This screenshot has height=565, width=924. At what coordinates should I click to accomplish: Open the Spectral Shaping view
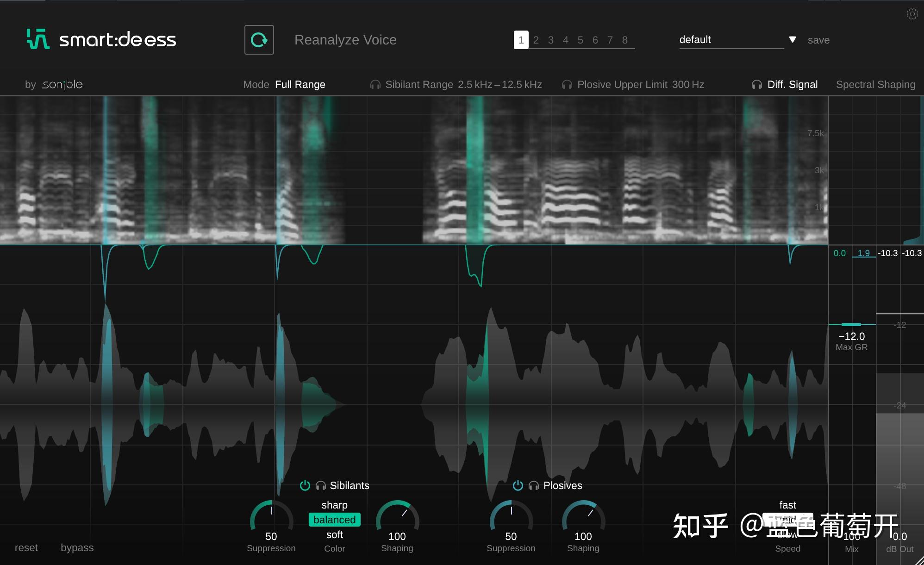click(875, 84)
